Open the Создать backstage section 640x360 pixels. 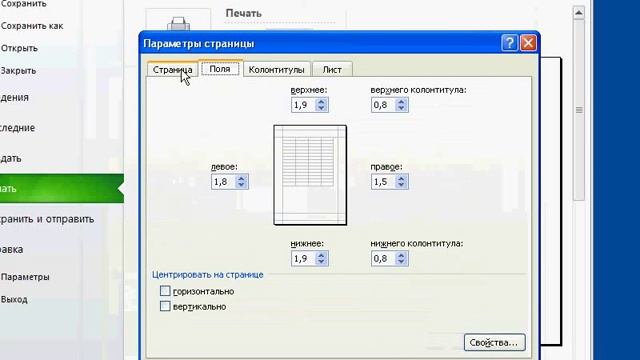[x=11, y=158]
